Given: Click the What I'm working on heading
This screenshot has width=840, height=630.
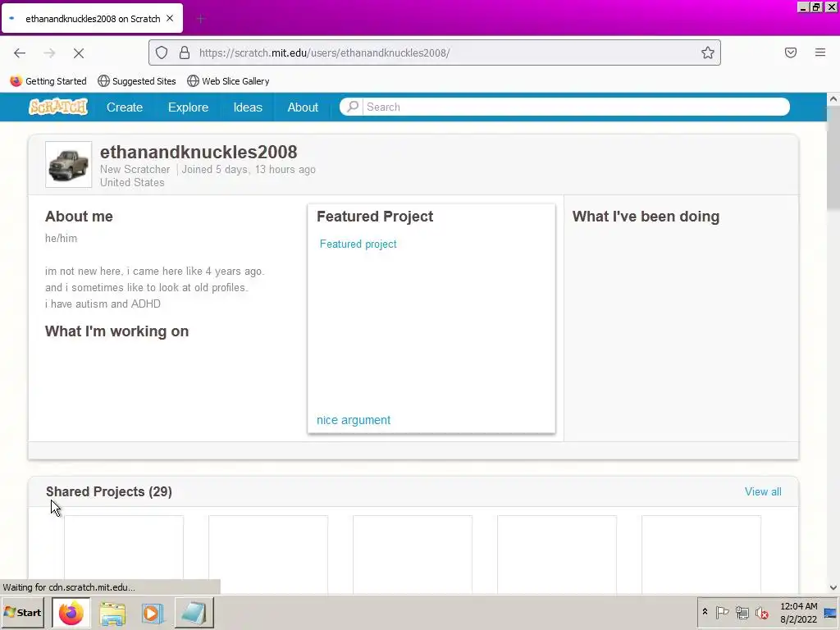Looking at the screenshot, I should [116, 331].
